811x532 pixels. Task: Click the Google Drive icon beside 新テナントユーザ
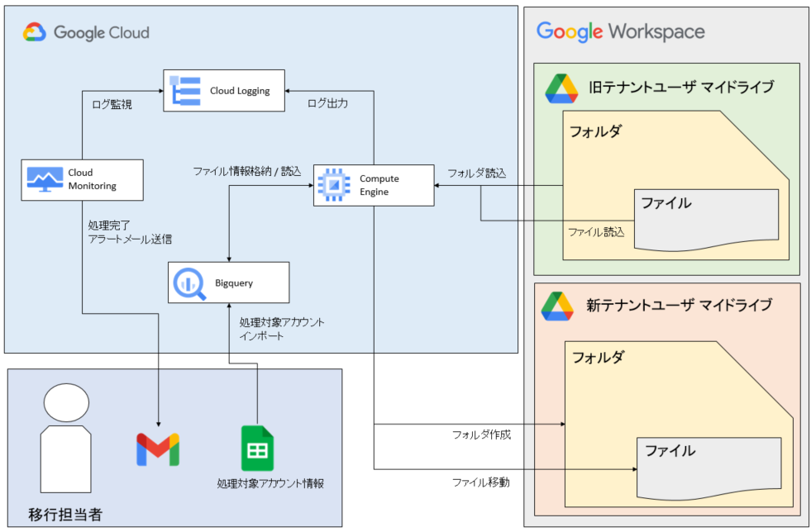(557, 306)
